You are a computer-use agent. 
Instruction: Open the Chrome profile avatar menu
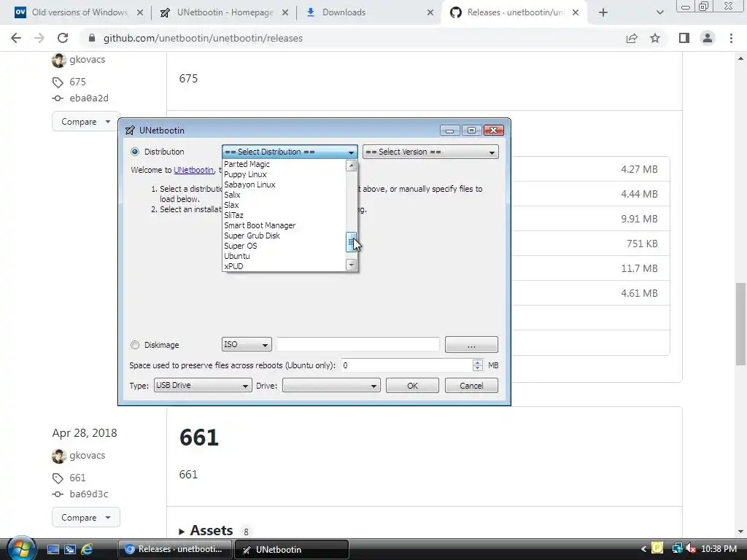click(x=708, y=38)
